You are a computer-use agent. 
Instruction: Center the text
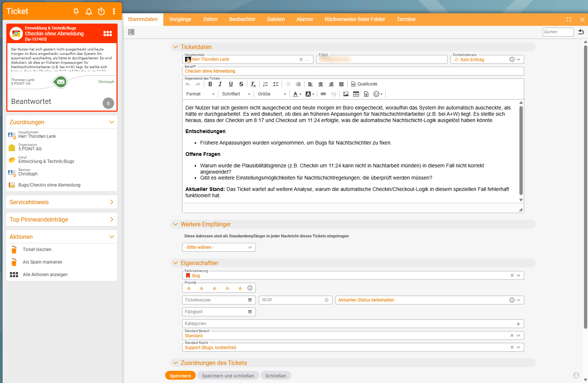321,84
